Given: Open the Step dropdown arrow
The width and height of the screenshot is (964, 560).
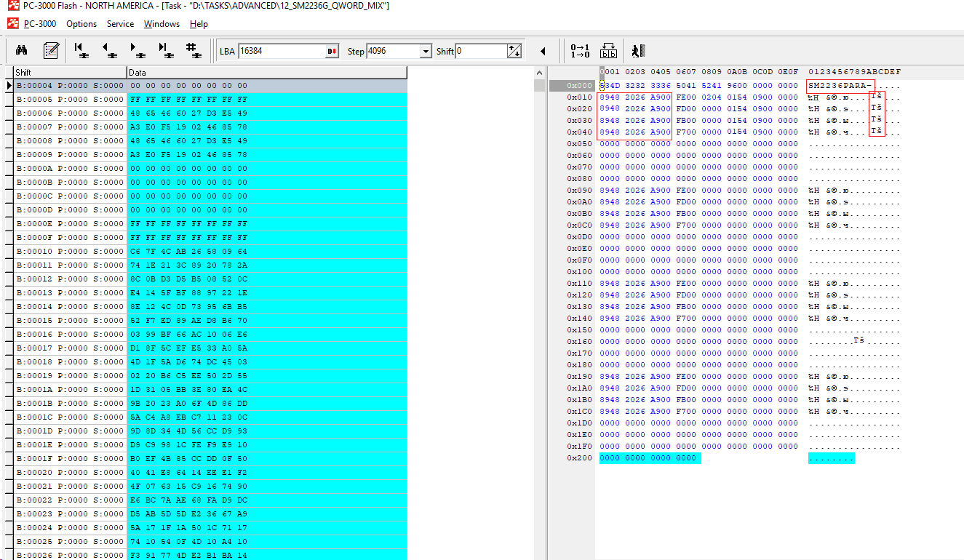Looking at the screenshot, I should (x=426, y=52).
